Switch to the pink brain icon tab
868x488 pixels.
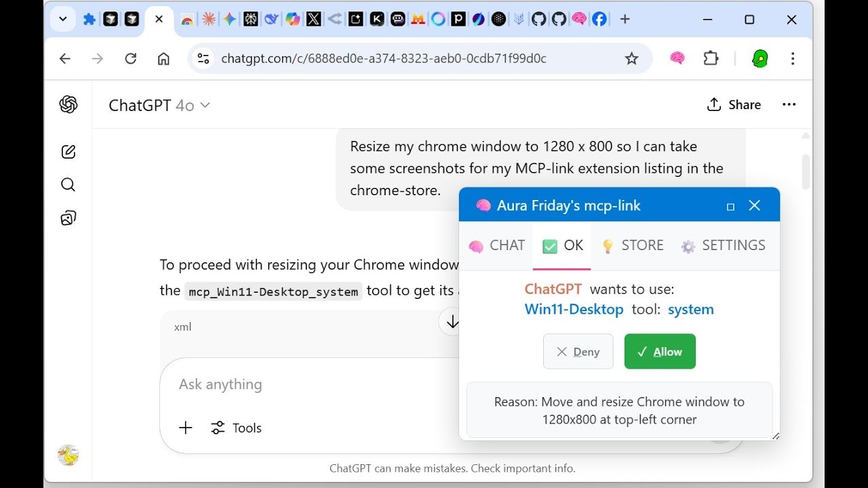(x=578, y=20)
